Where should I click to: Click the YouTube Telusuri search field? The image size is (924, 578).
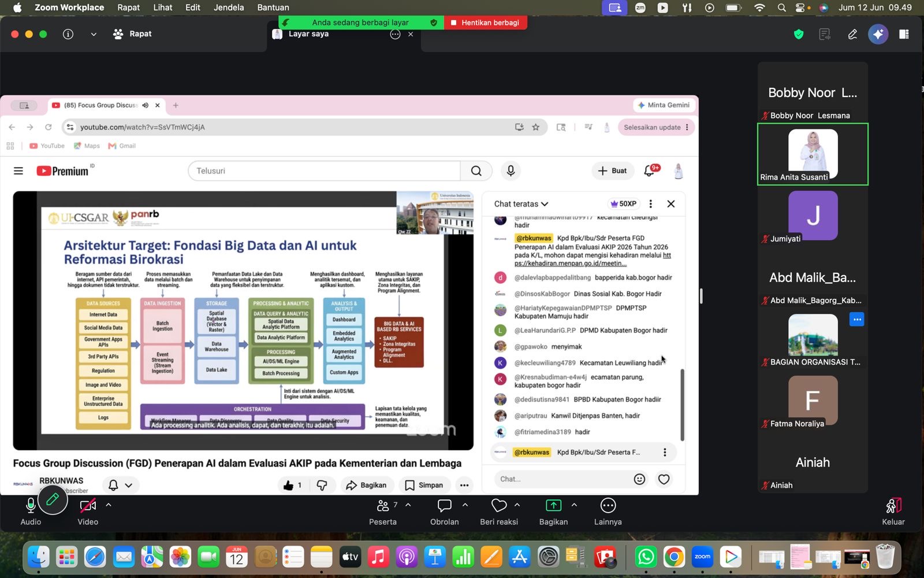pos(324,171)
